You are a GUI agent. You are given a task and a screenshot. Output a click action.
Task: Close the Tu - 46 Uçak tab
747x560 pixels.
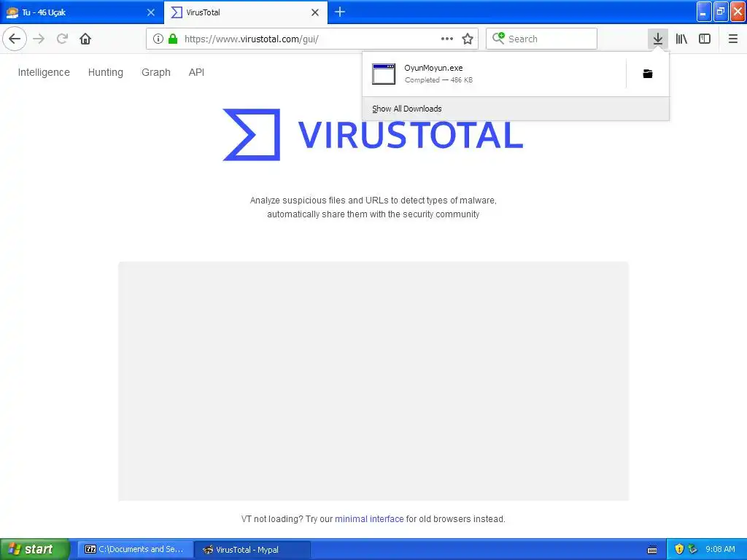coord(151,12)
